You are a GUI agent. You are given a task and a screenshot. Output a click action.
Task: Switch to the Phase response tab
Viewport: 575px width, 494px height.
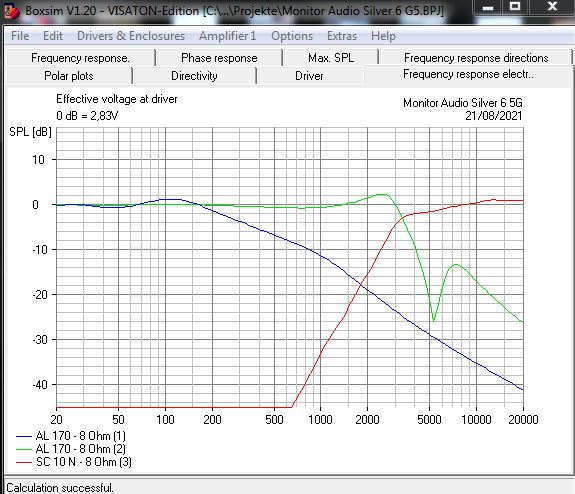point(219,58)
